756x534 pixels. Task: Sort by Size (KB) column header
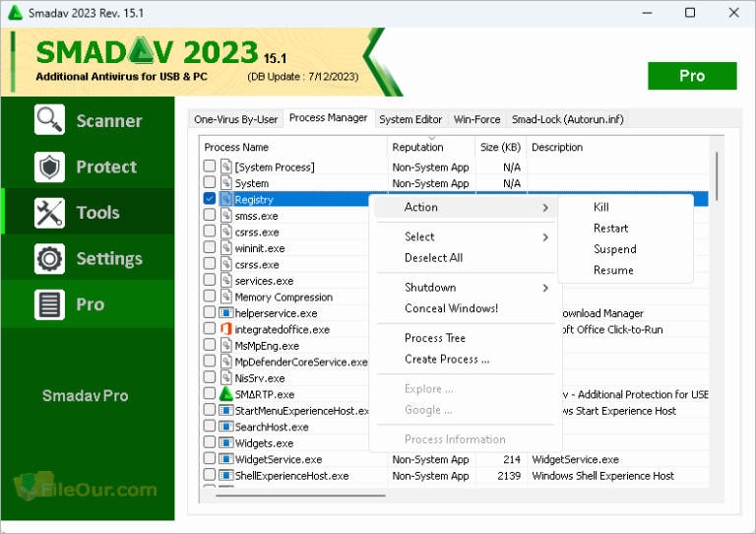tap(501, 147)
